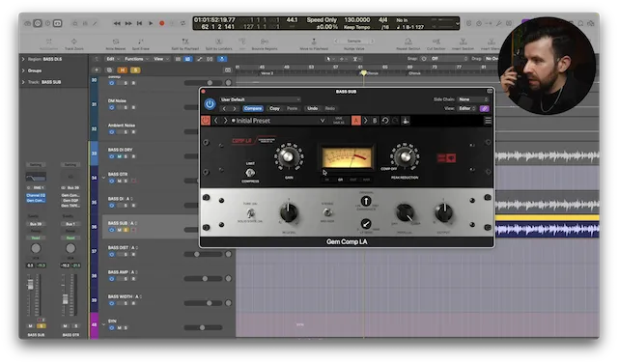Adjust the BASS AMP track volume slider
Screen dimensions: 618x364
[x=205, y=278]
